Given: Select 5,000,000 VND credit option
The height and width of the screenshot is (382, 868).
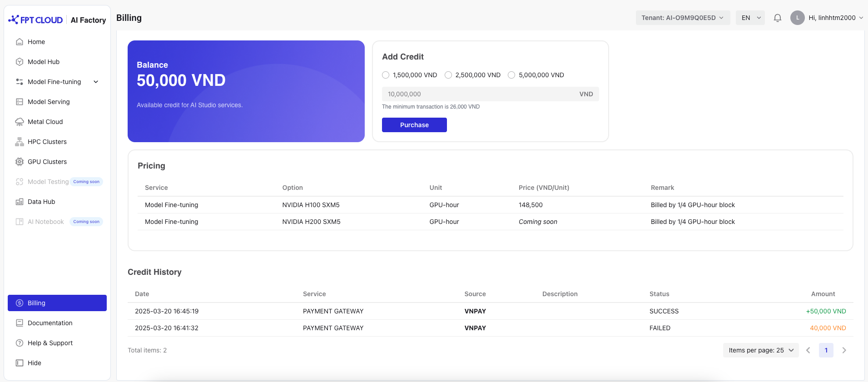Looking at the screenshot, I should 511,75.
